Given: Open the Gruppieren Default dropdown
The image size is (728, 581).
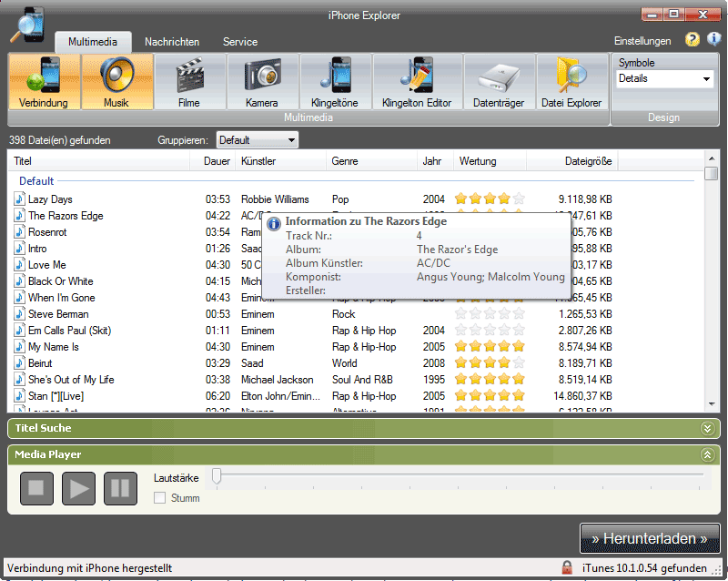Looking at the screenshot, I should pyautogui.click(x=258, y=140).
